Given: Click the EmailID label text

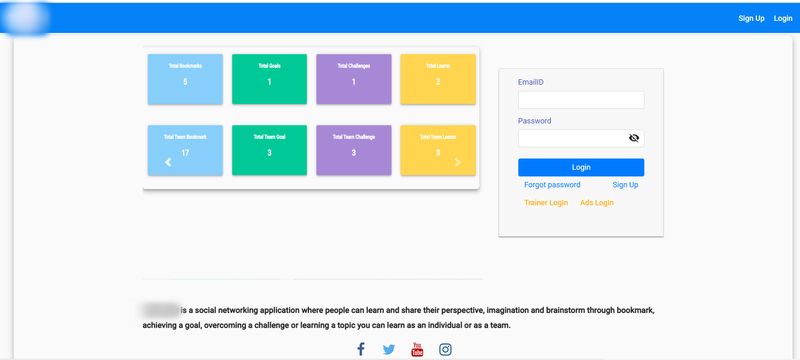Looking at the screenshot, I should click(x=531, y=82).
